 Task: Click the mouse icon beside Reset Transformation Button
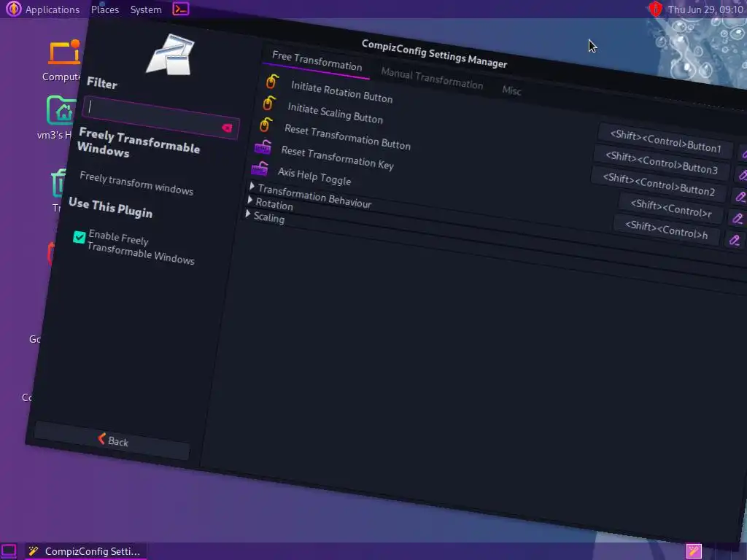coord(266,125)
